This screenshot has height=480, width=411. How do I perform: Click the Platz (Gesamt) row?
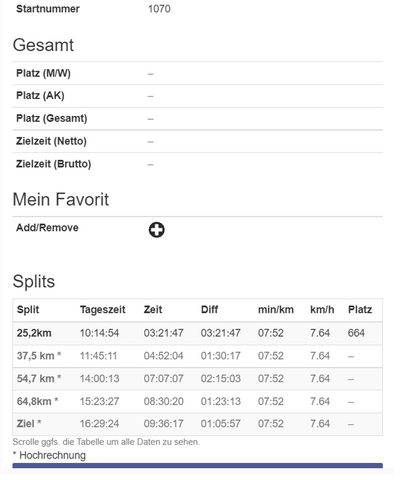pos(198,119)
